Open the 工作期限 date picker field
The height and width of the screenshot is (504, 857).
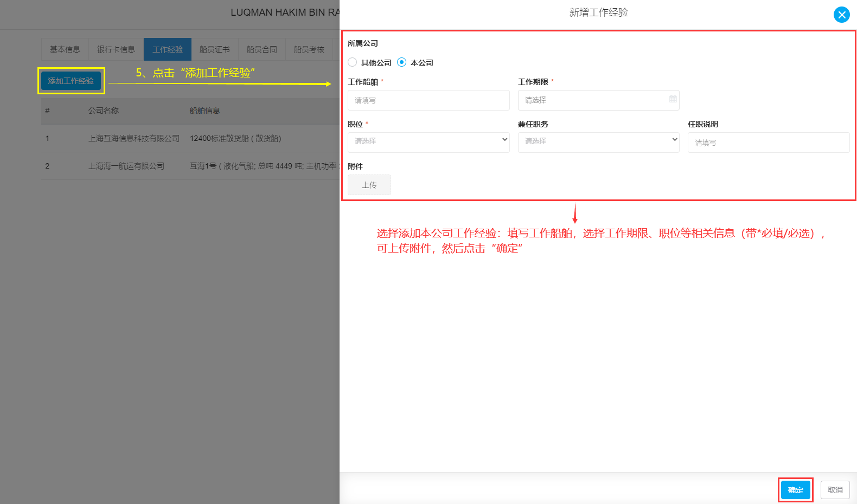coord(598,100)
